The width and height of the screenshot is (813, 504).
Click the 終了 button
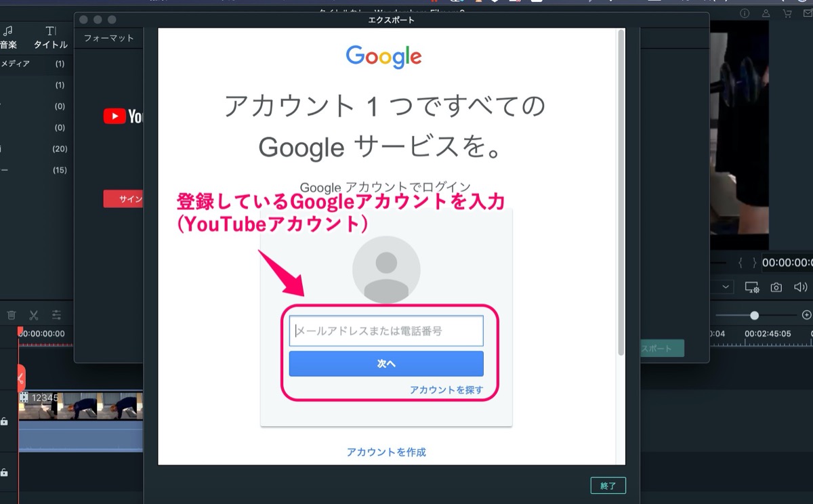pyautogui.click(x=608, y=486)
